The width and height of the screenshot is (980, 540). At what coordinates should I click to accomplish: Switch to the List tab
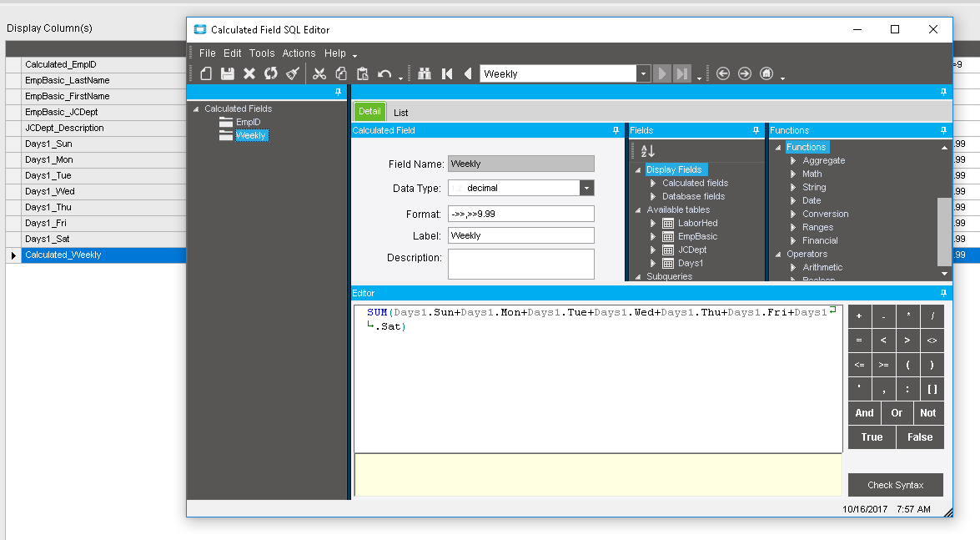tap(400, 113)
